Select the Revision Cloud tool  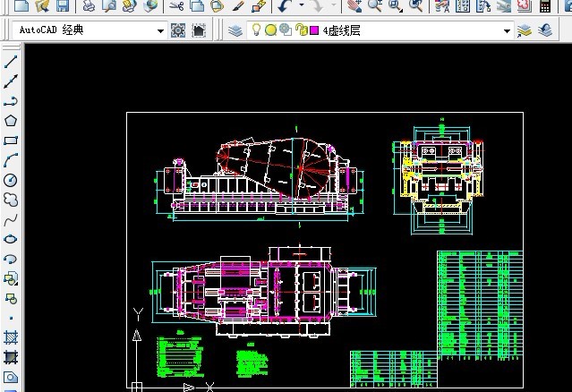(x=11, y=200)
